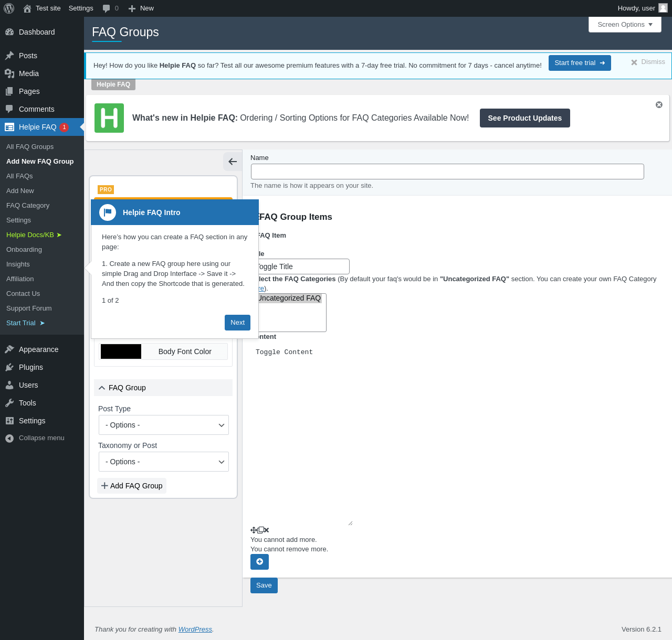Collapse the FAQ Group section
The image size is (672, 640).
tap(163, 388)
